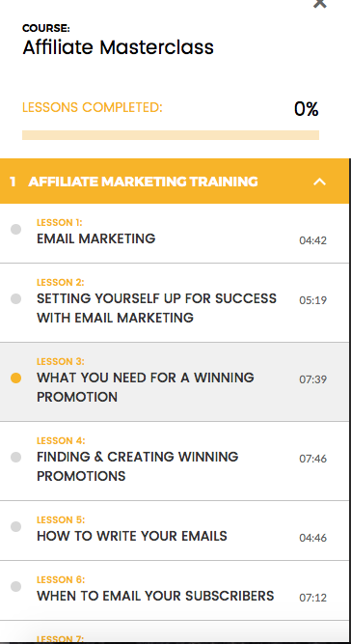Click the lessons completed progress bar

pyautogui.click(x=171, y=135)
